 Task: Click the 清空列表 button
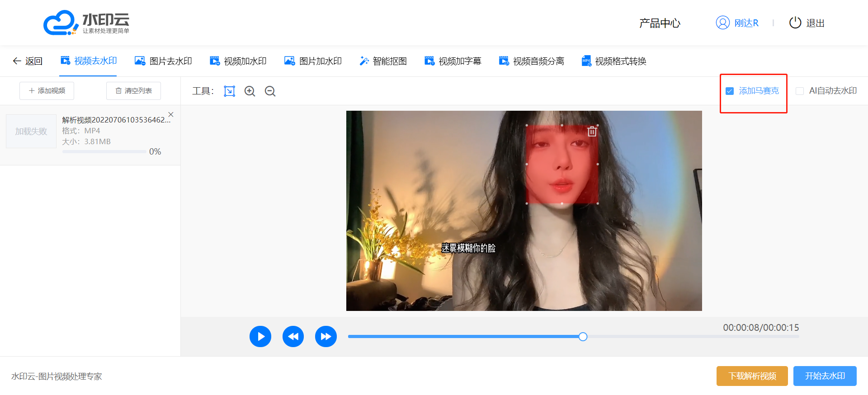[133, 91]
